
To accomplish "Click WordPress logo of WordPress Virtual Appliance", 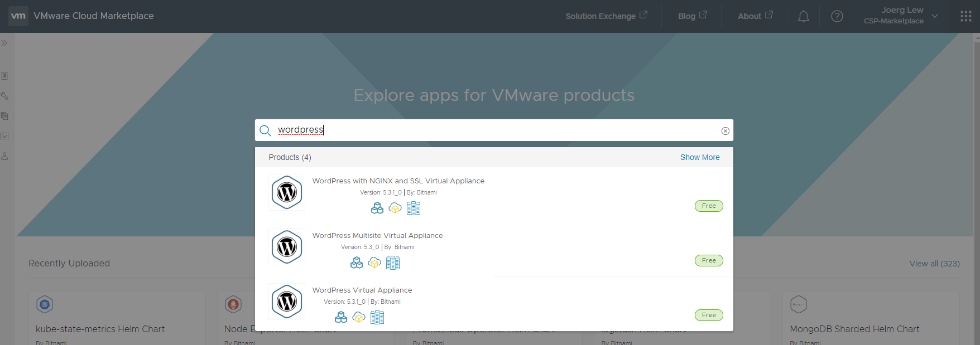I will pos(287,302).
